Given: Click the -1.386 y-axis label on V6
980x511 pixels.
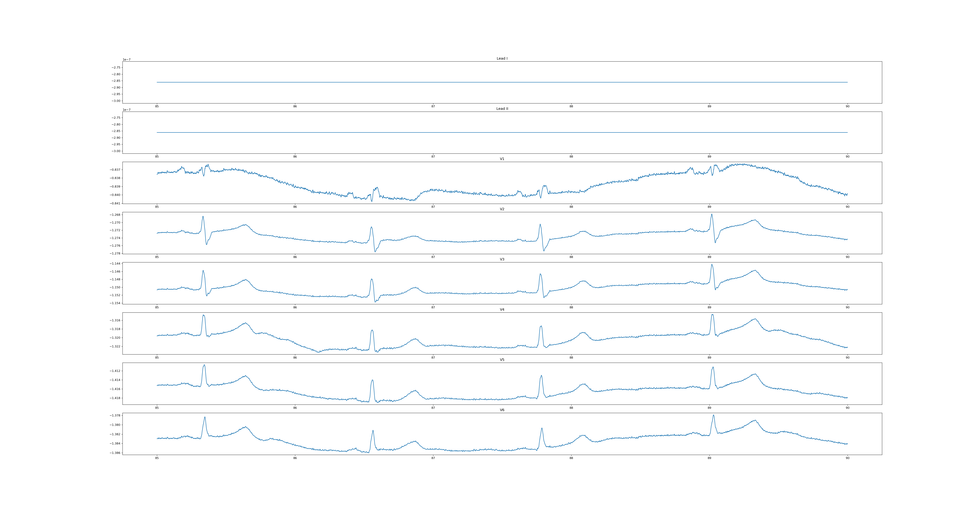Looking at the screenshot, I should click(x=115, y=453).
